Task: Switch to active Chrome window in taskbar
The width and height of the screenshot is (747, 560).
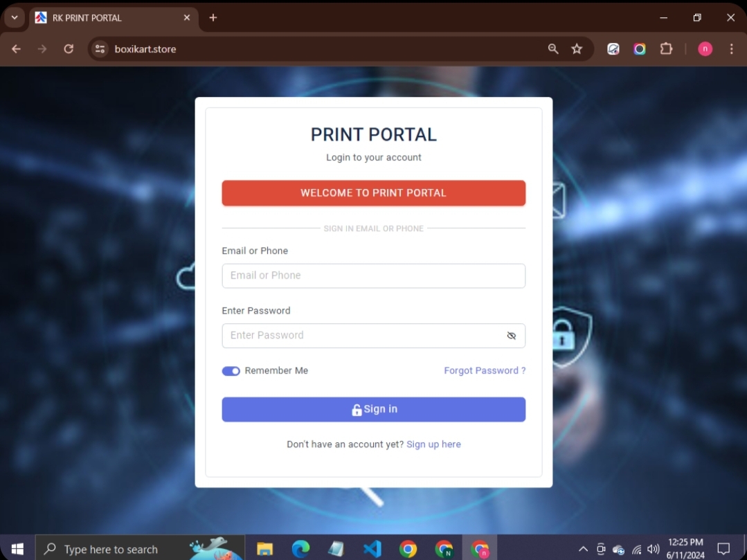Action: click(x=480, y=549)
